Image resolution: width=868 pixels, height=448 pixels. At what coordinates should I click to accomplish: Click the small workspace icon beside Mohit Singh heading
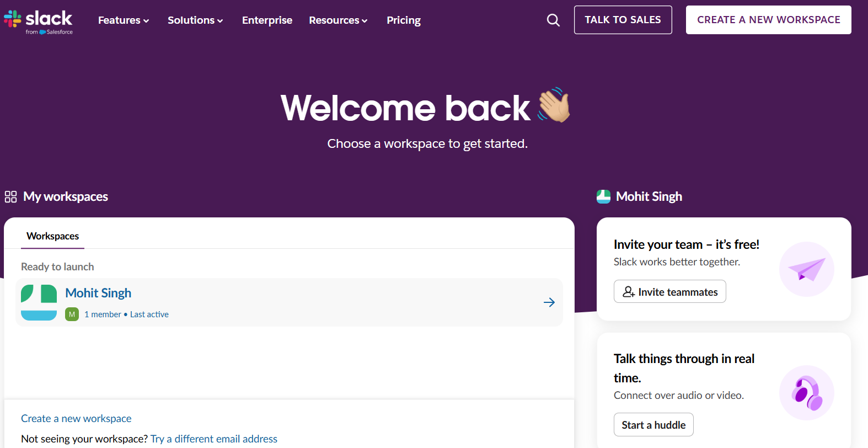603,197
